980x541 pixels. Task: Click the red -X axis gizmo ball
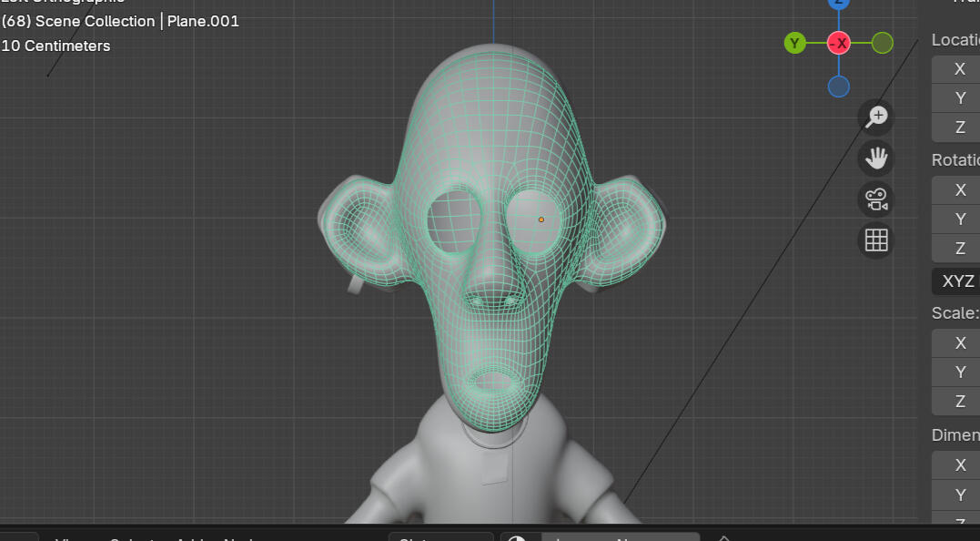838,43
